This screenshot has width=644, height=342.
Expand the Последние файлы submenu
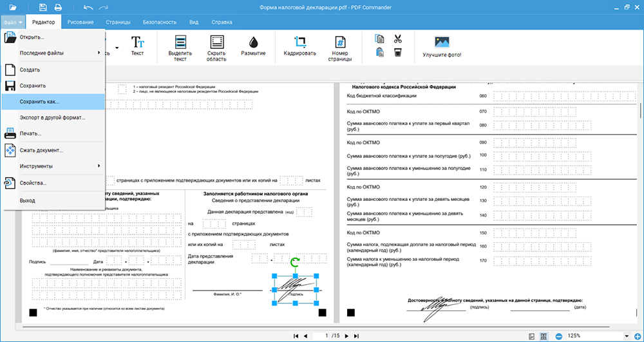(x=53, y=53)
